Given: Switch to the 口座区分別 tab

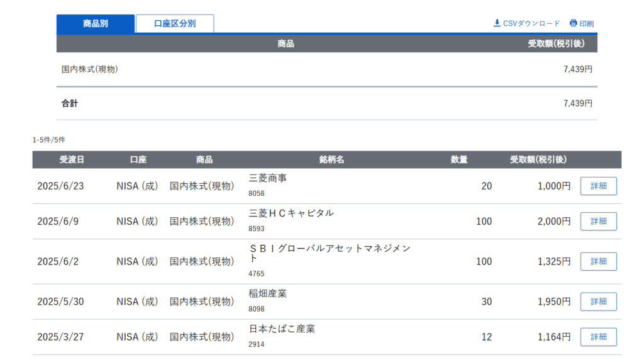Looking at the screenshot, I should tap(175, 23).
